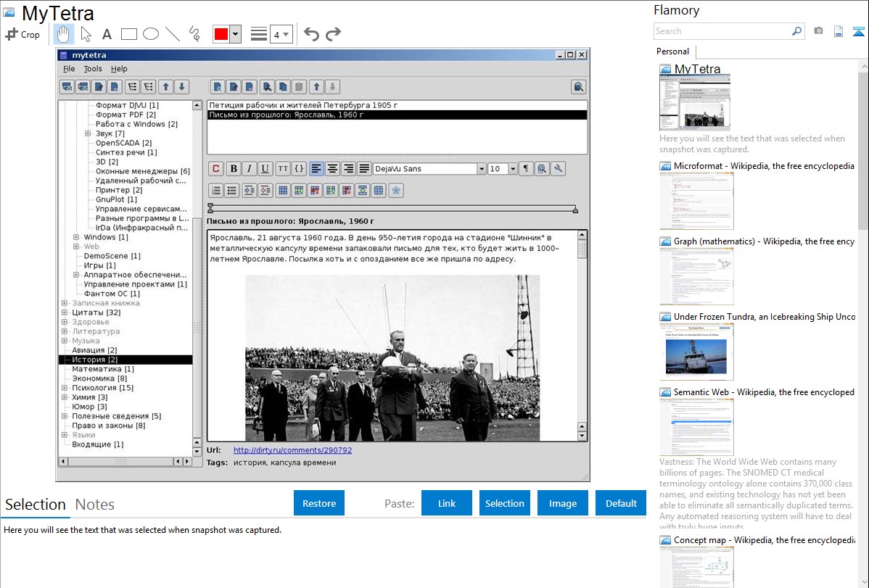869x588 pixels.
Task: Open the dirty.ru comments link
Action: click(x=292, y=450)
